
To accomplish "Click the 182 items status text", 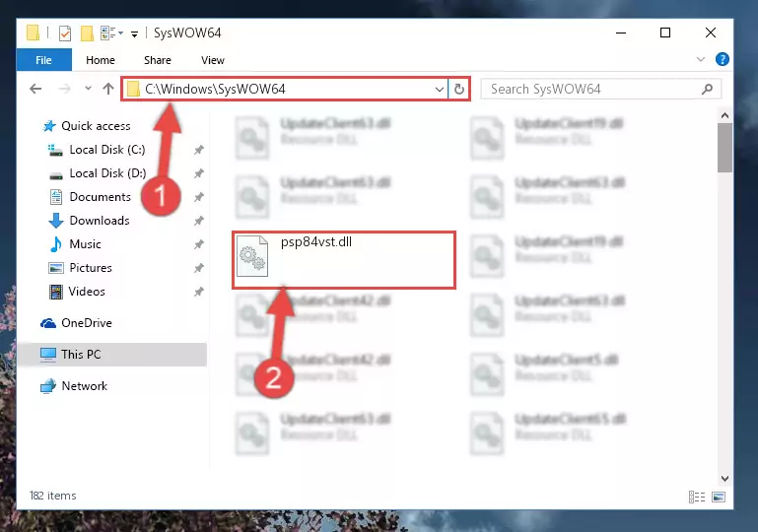I will (52, 496).
